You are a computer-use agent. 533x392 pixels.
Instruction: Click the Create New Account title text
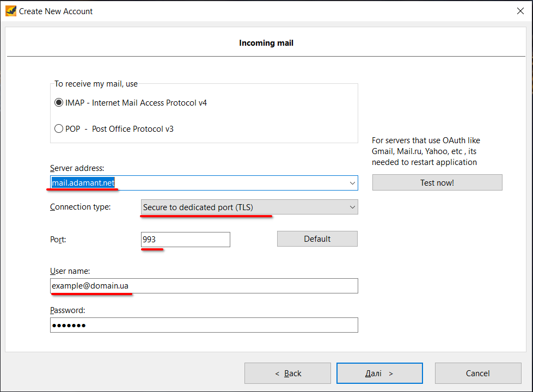56,10
